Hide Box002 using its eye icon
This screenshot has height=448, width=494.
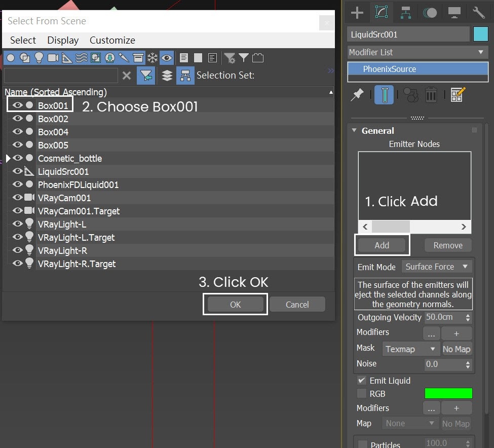coord(18,119)
